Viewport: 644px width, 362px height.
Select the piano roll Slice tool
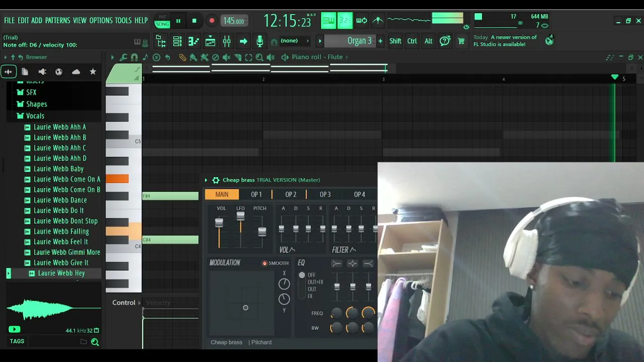coord(238,57)
